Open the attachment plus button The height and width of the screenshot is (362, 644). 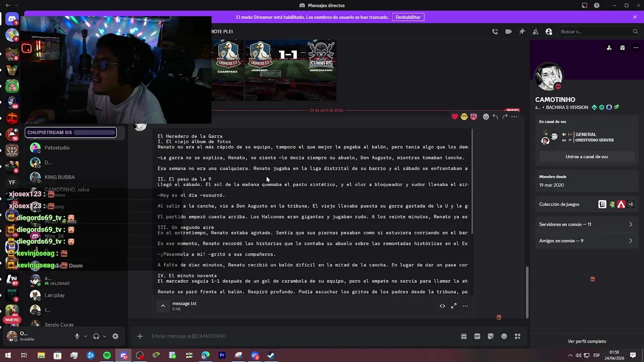140,336
